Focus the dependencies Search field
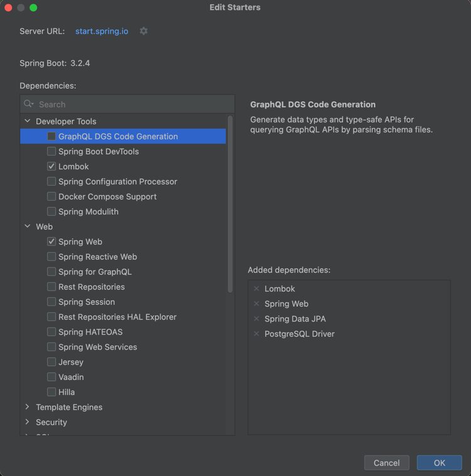 (x=127, y=104)
